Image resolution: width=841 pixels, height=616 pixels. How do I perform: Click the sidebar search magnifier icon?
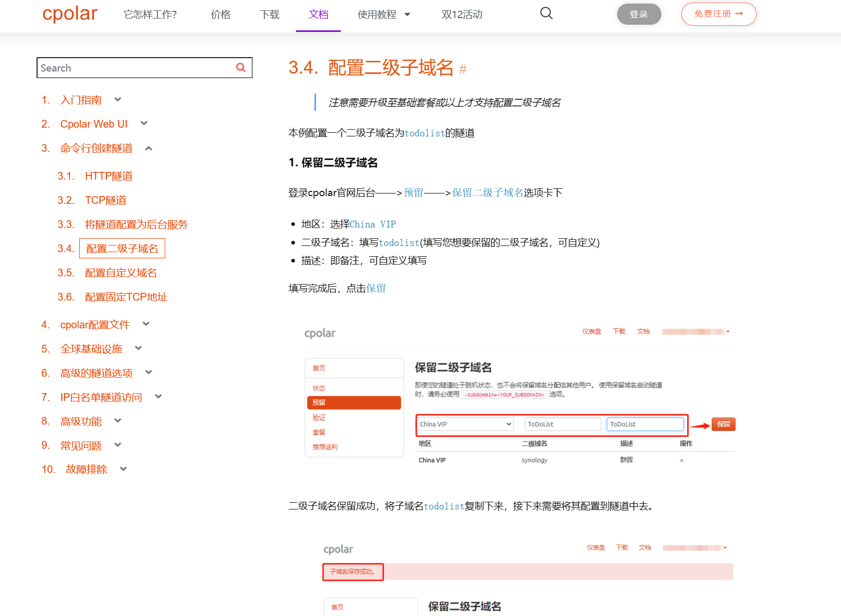tap(241, 67)
